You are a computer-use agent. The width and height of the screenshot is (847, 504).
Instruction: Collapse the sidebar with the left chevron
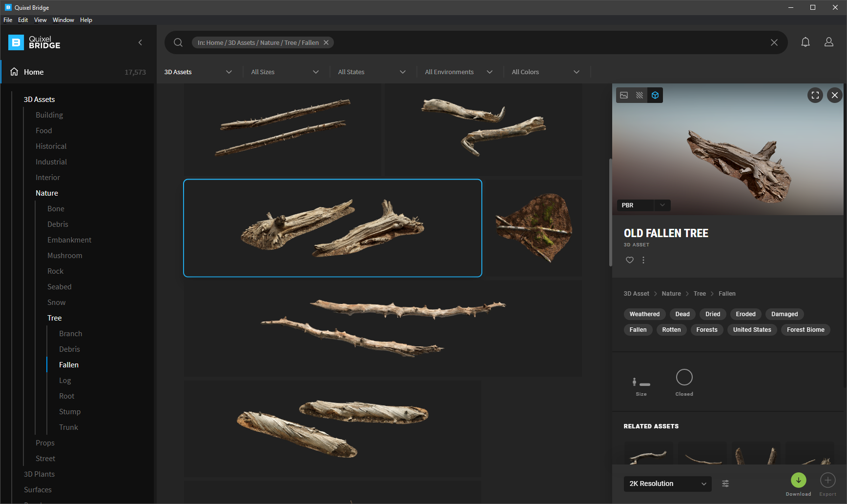(140, 42)
